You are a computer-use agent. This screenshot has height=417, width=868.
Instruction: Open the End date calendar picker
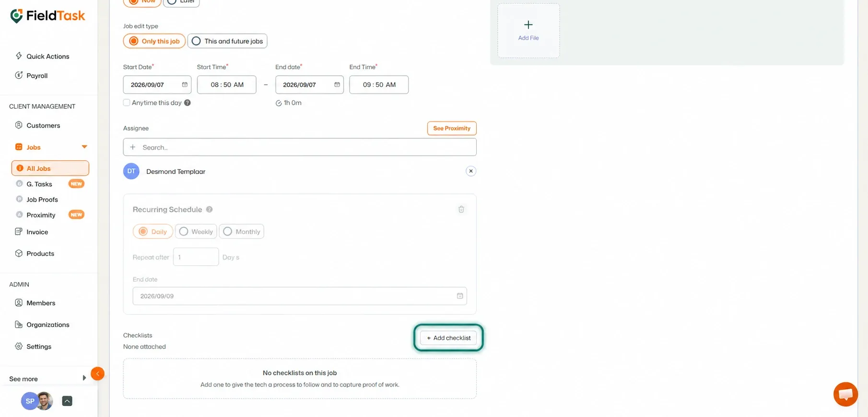337,84
